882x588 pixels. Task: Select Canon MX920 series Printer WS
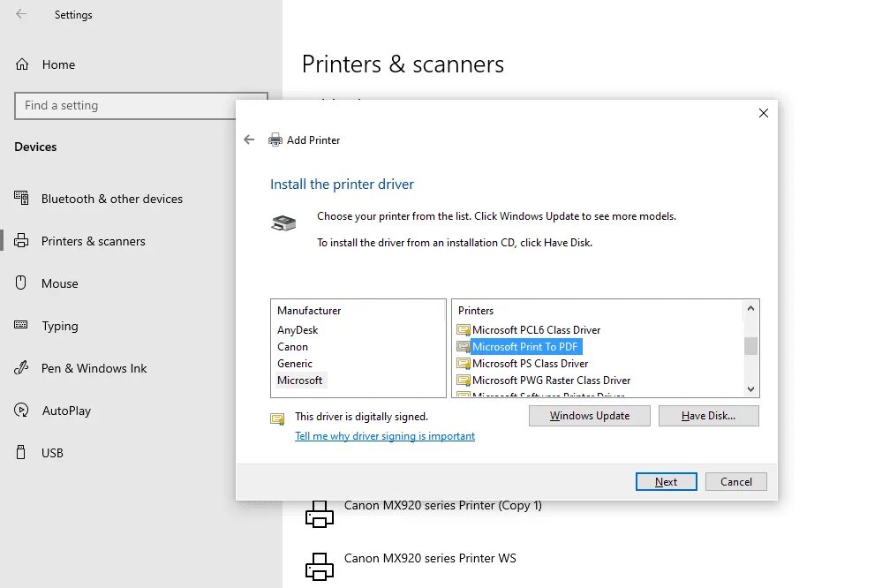(x=430, y=558)
